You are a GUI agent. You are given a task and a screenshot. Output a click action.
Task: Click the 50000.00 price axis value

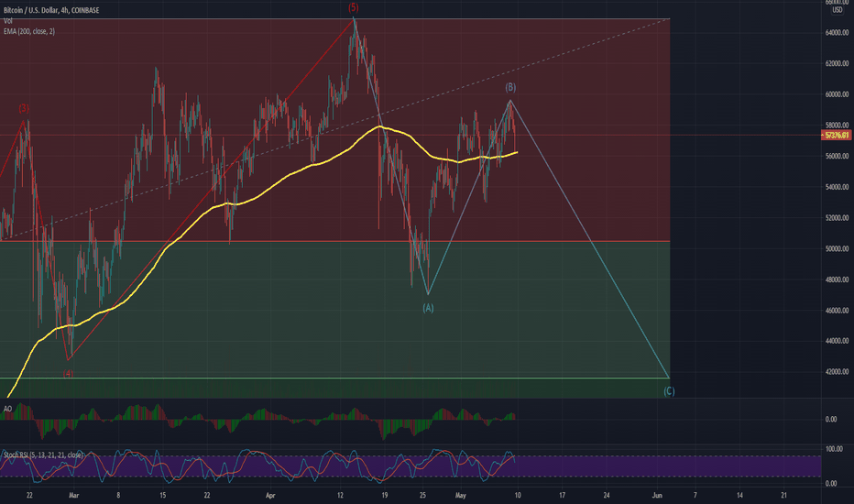838,249
